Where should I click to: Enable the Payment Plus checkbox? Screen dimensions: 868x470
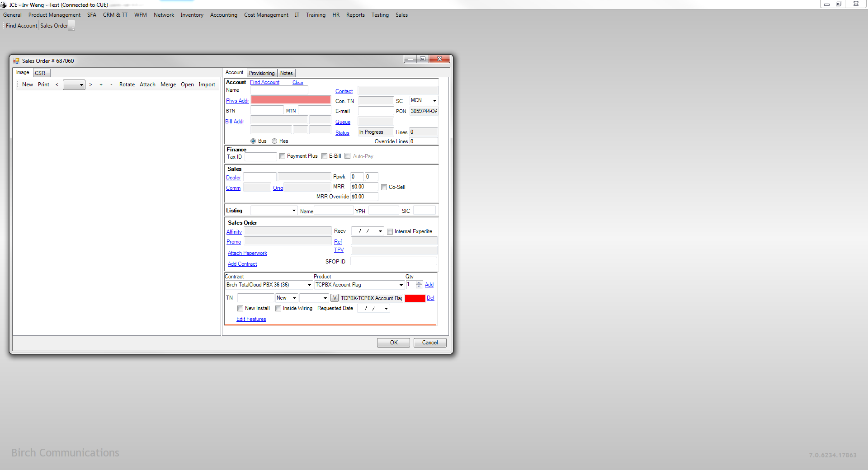pos(282,156)
